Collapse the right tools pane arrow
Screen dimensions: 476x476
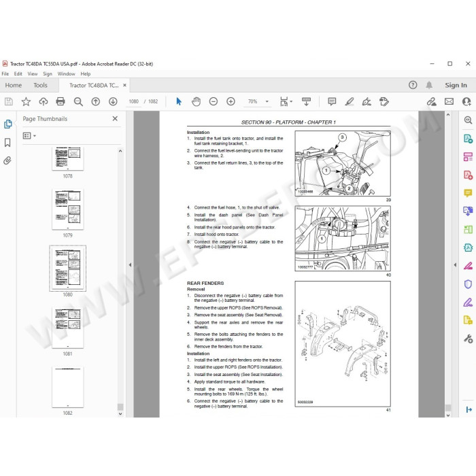[455, 265]
